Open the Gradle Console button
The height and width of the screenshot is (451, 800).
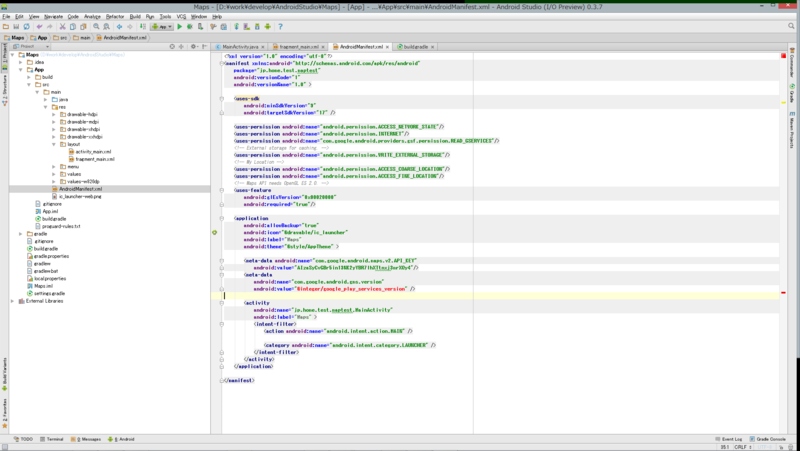tap(767, 439)
